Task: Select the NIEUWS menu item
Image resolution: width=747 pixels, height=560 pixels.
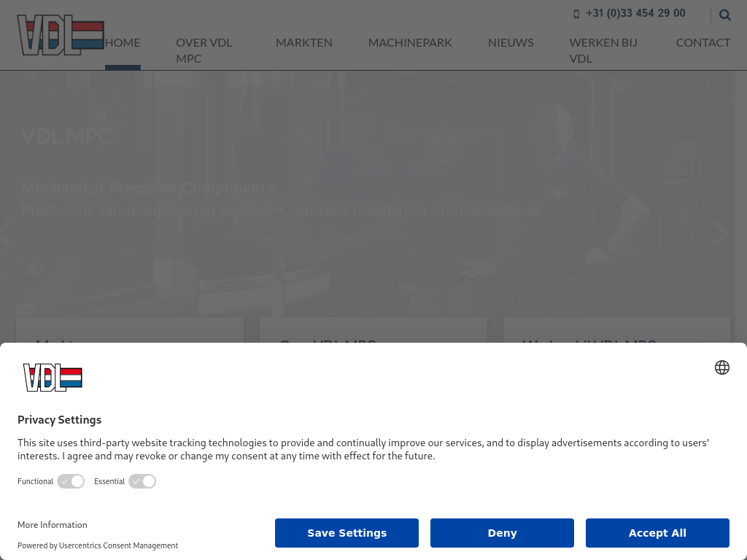Action: [511, 43]
